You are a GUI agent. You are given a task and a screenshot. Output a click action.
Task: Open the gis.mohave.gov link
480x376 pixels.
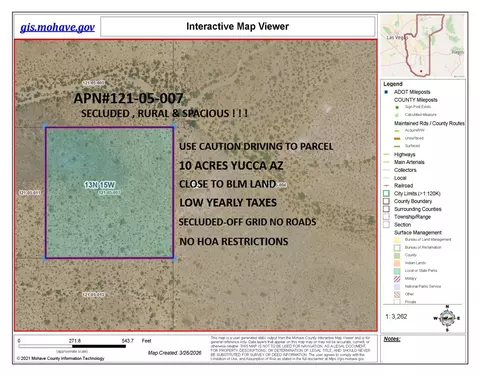[x=57, y=27]
